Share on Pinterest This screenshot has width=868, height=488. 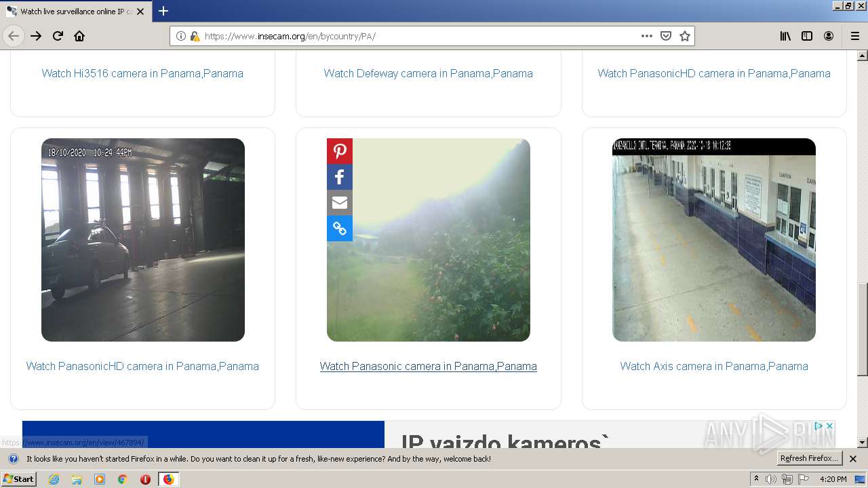(x=340, y=151)
